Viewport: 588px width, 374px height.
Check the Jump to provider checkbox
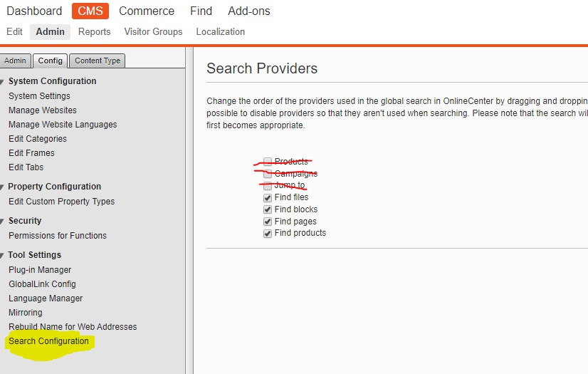268,185
